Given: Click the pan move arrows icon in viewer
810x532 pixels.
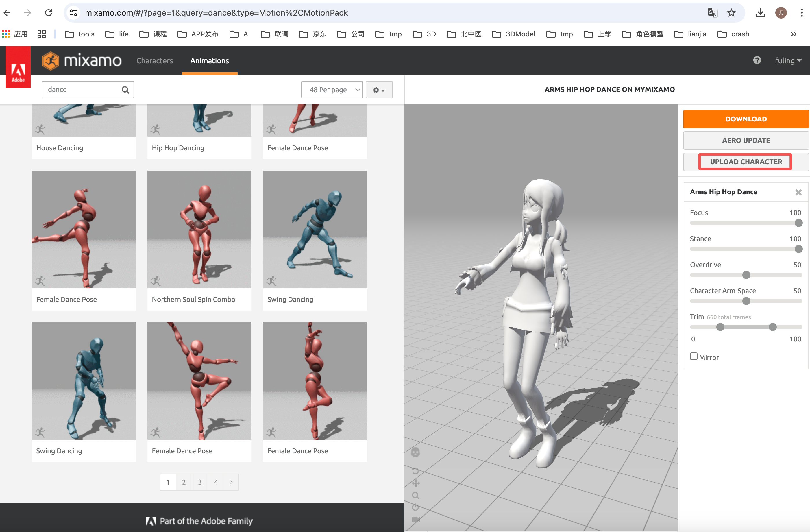Looking at the screenshot, I should [x=415, y=483].
